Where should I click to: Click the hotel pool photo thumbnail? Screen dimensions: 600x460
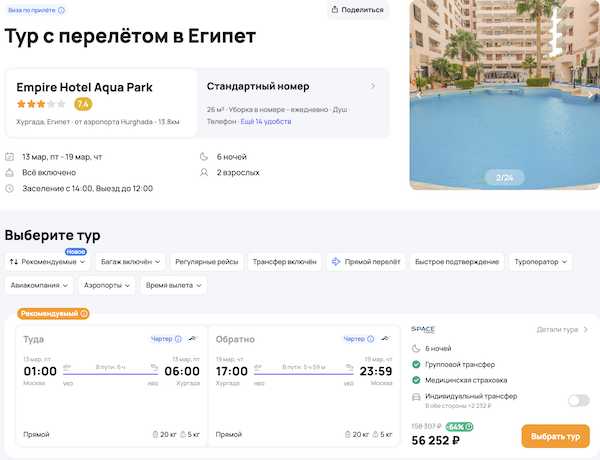[x=504, y=95]
